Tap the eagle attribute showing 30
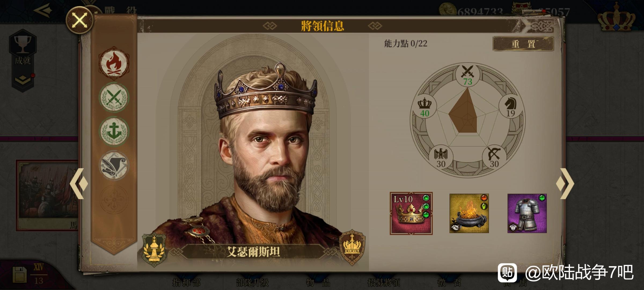 [441, 158]
